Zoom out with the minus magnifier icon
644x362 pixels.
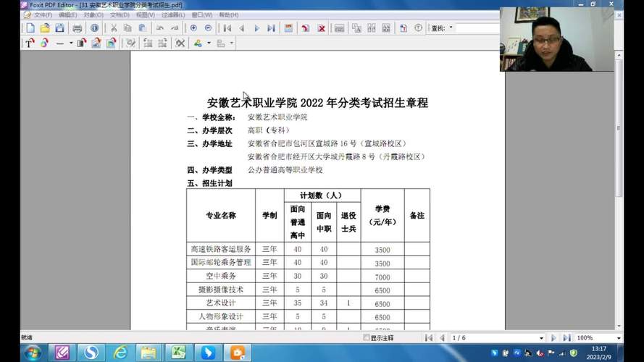(208, 28)
